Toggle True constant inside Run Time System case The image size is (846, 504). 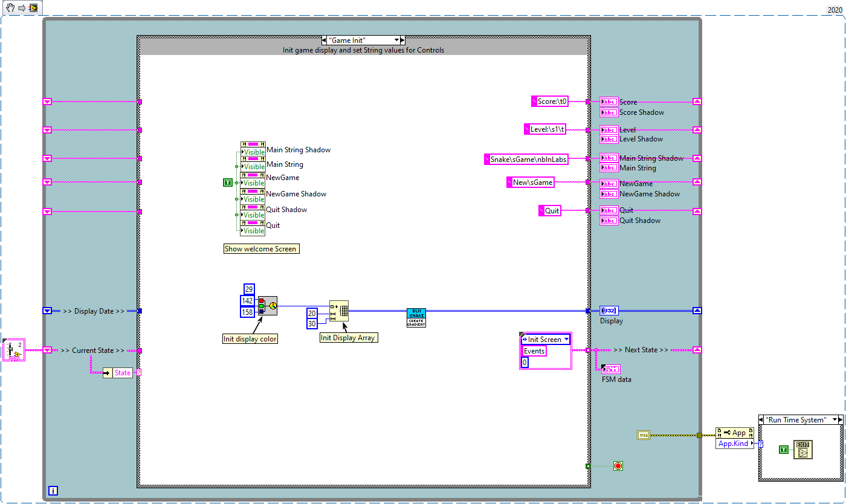pos(784,449)
